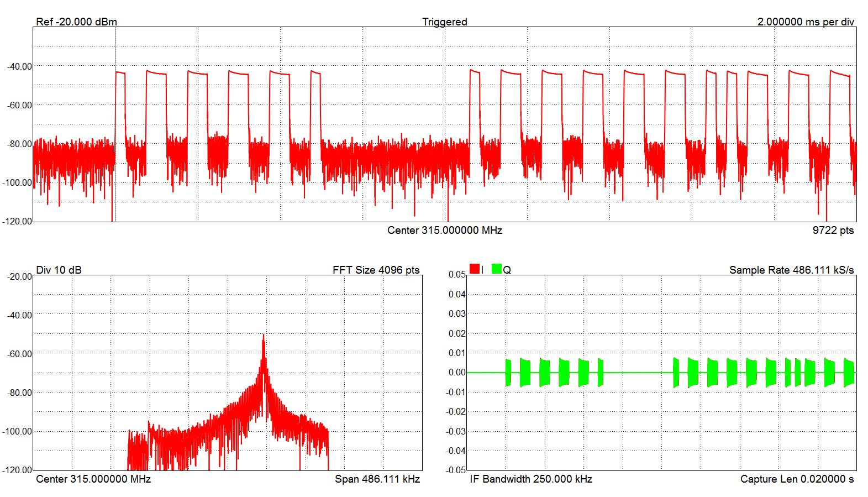Screen dimensions: 868x497
Task: Click the peak of the FFT spectrum
Action: (264, 336)
